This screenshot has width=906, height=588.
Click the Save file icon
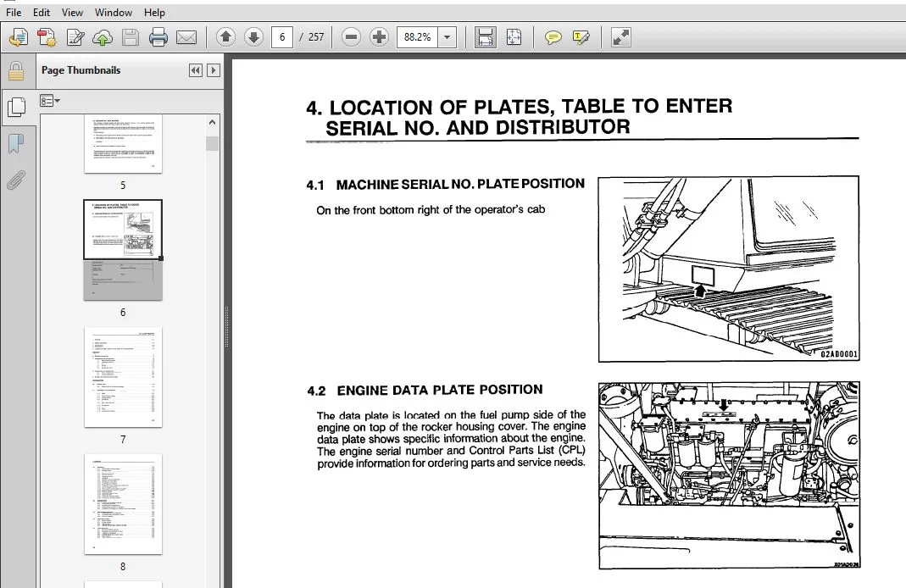[x=131, y=37]
